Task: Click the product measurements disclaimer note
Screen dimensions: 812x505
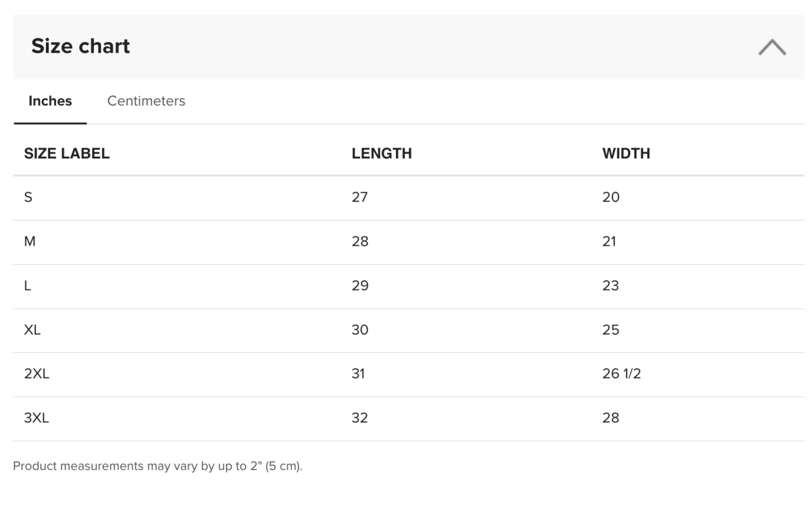Action: [x=157, y=467]
